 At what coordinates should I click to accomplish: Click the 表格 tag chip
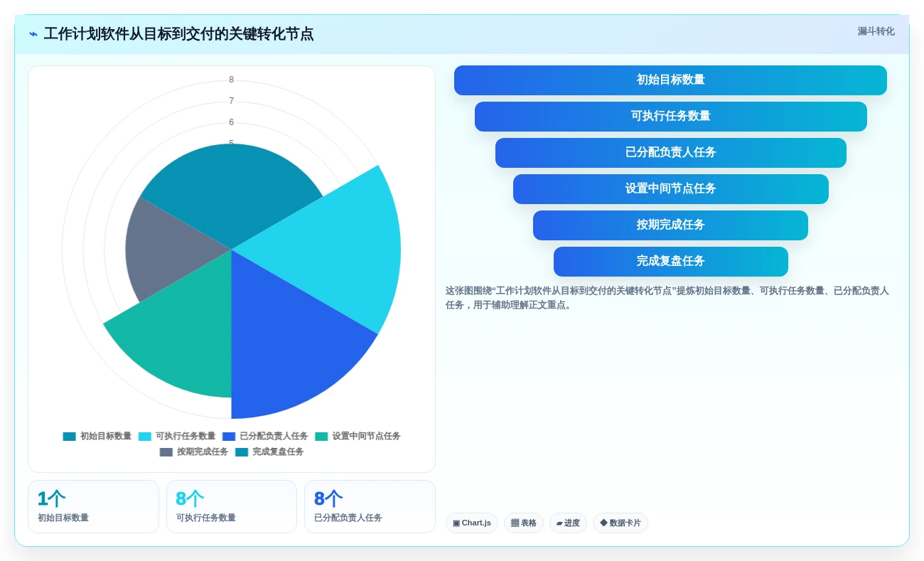524,523
